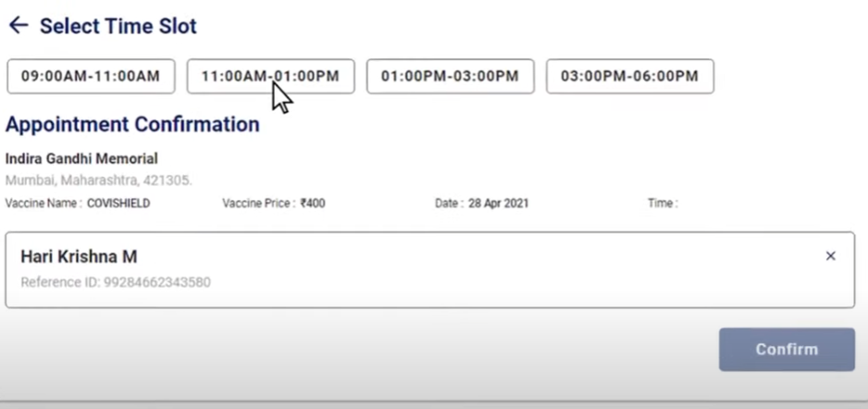Click the COVISHIELD vaccine name value

pyautogui.click(x=118, y=203)
